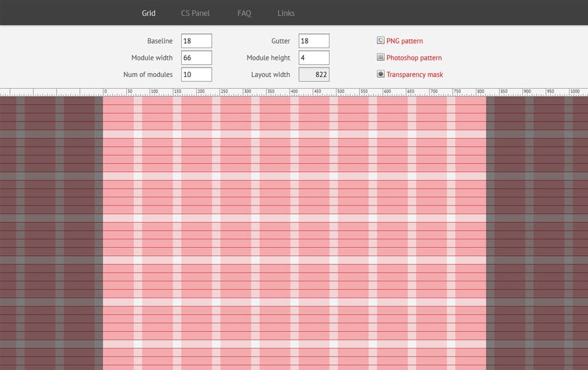This screenshot has height=370, width=588.
Task: Select the Module width value 66
Action: point(196,57)
